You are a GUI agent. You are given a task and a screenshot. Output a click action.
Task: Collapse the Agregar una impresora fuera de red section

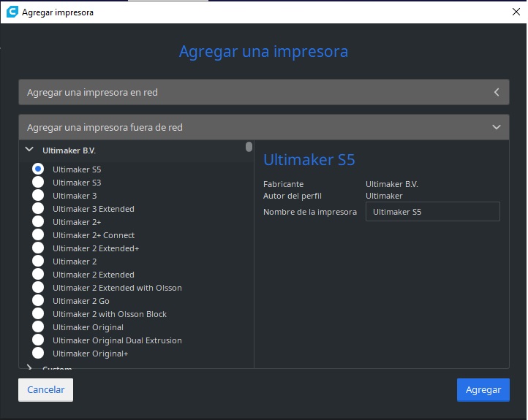tap(263, 127)
